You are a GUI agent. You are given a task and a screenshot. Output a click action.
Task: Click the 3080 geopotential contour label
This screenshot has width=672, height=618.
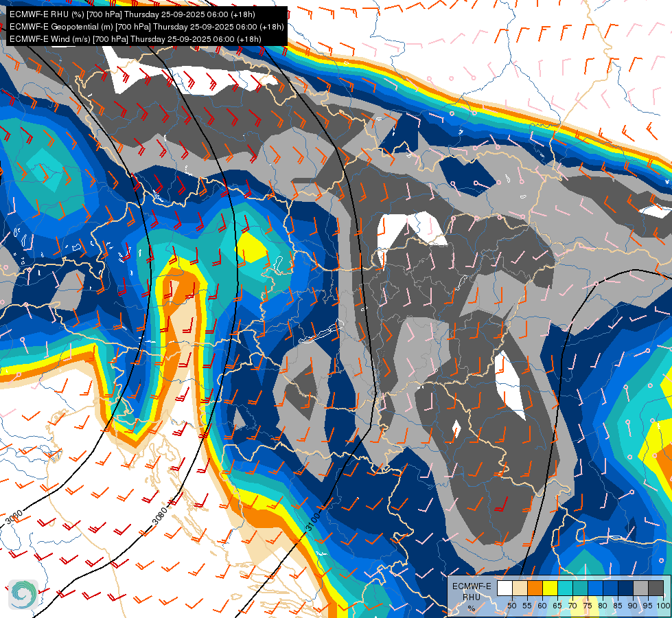(x=161, y=516)
